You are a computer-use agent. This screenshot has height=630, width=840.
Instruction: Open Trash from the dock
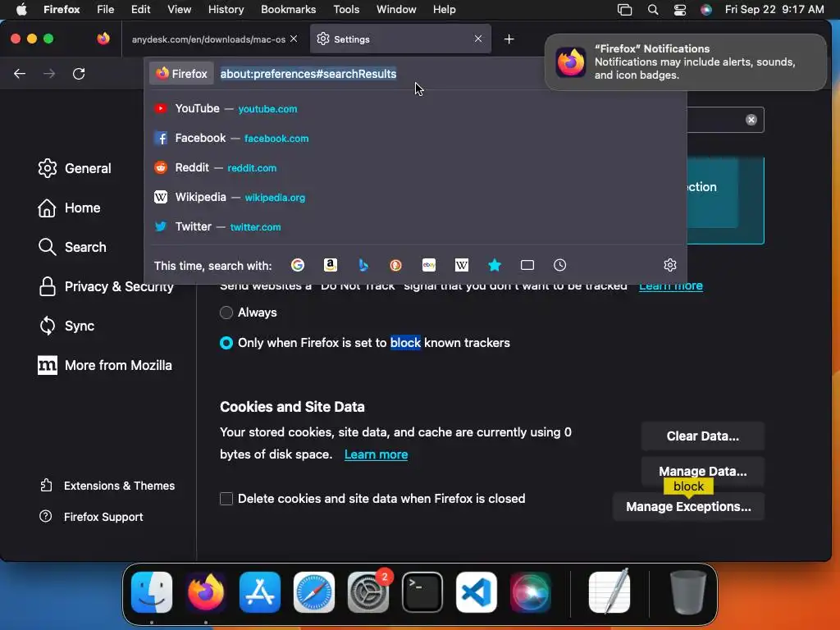(688, 592)
